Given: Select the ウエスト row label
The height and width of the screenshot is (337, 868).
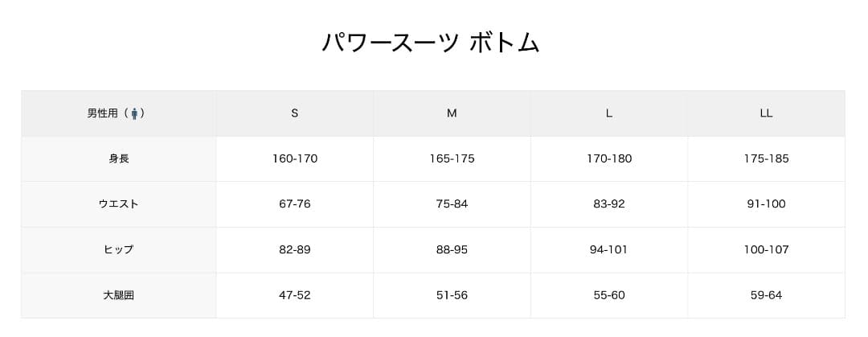Looking at the screenshot, I should (x=118, y=204).
